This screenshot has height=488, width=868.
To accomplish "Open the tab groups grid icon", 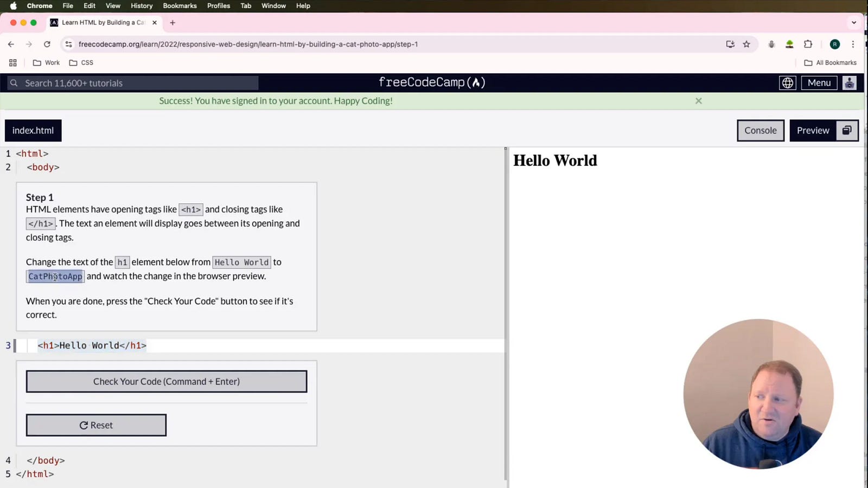I will point(13,63).
